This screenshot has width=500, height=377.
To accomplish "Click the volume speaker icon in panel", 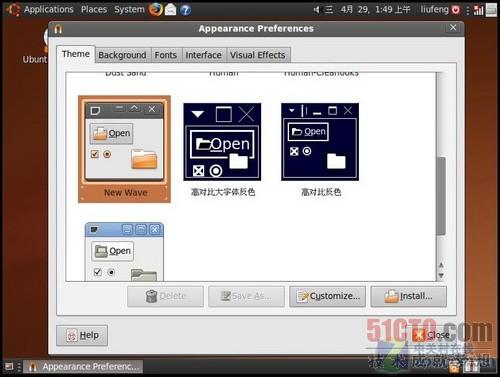I will [316, 10].
